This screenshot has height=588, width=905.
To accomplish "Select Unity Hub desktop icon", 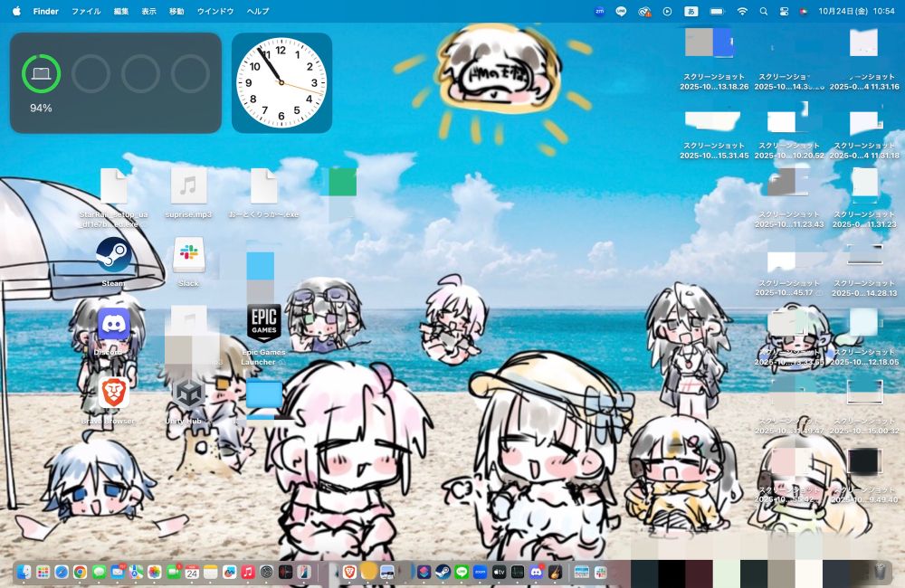I will click(188, 401).
